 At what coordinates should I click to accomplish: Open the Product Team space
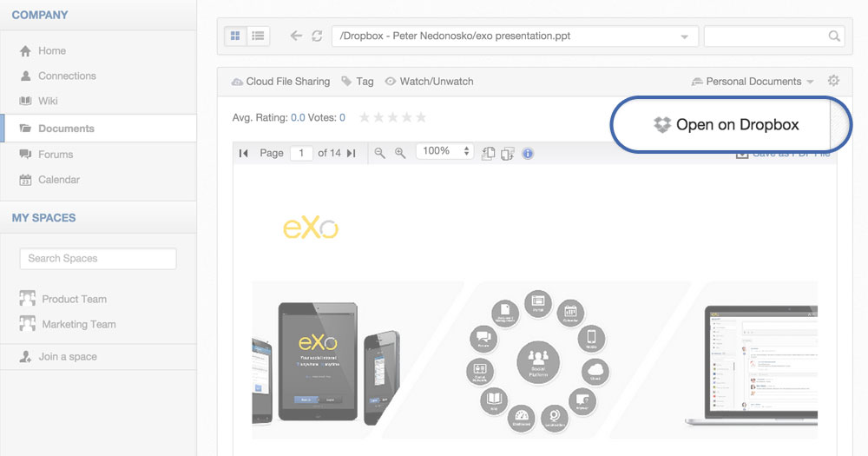coord(63,299)
